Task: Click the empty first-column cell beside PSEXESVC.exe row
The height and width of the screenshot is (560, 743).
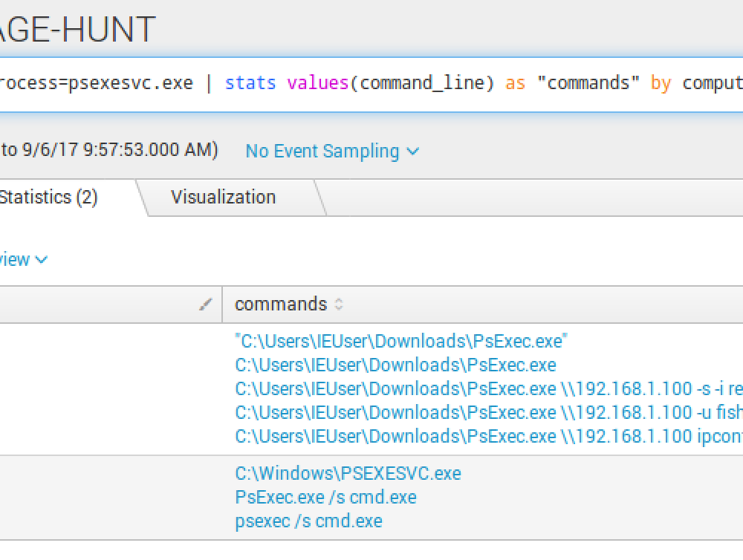Action: pyautogui.click(x=110, y=498)
